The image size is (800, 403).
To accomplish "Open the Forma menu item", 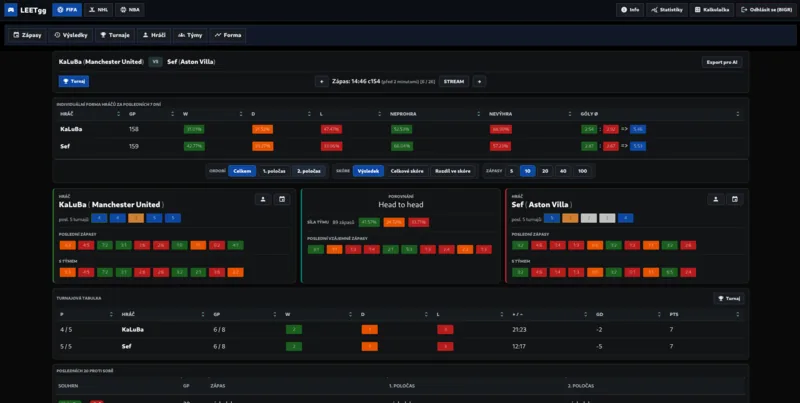I will (x=228, y=35).
